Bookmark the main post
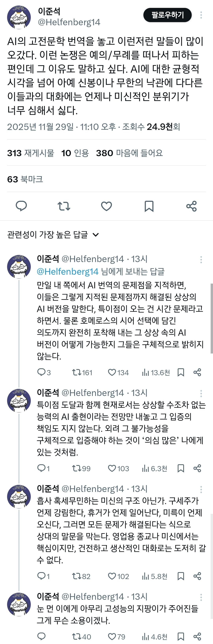 coord(149,206)
